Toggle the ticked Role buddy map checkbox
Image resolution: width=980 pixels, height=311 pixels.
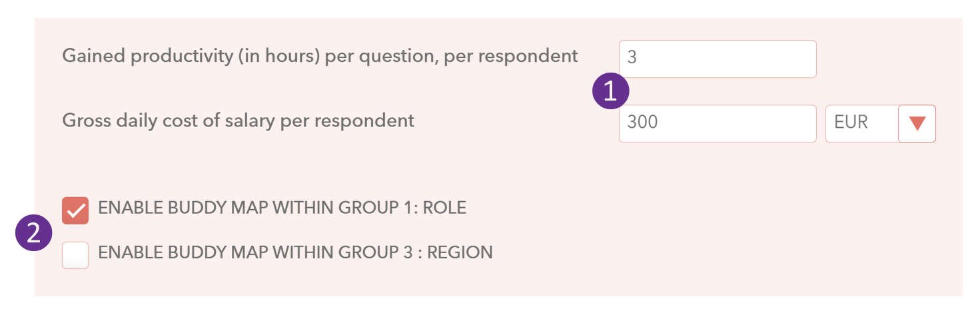point(75,210)
